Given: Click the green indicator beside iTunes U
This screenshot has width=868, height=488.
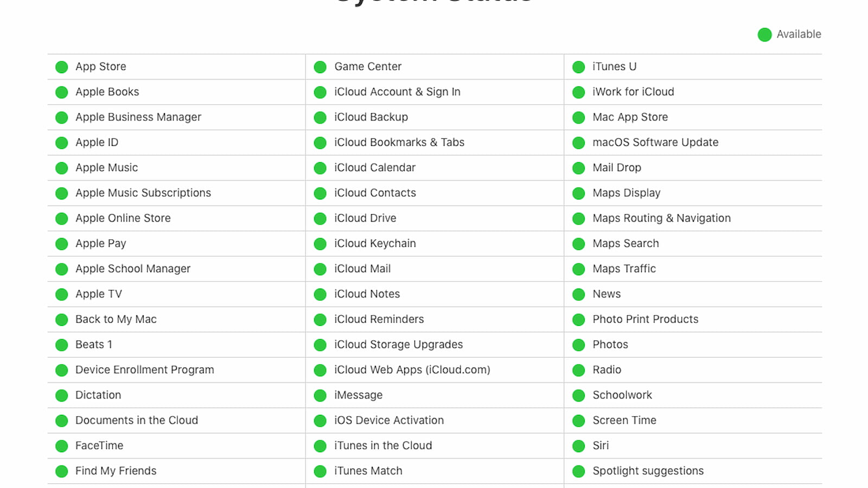Looking at the screenshot, I should coord(579,67).
